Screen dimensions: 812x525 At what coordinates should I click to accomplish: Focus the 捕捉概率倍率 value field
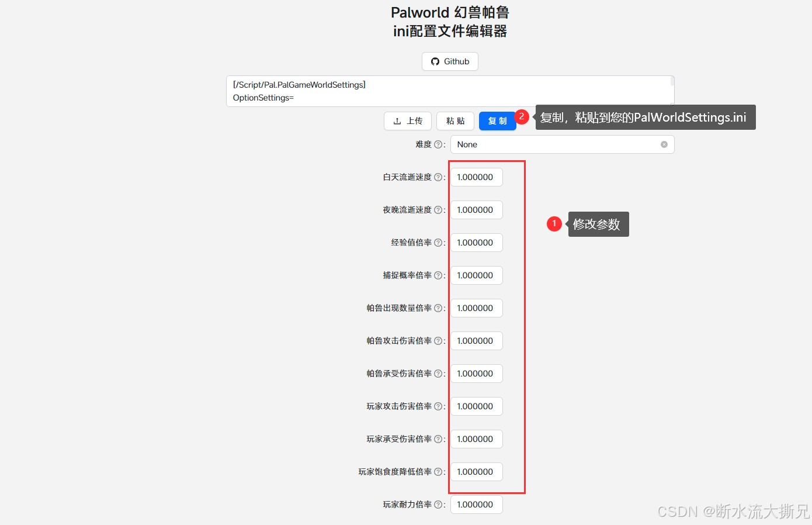coord(477,275)
